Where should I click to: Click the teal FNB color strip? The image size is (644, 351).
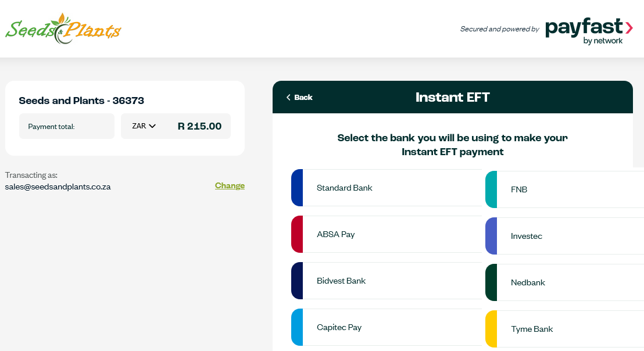click(x=491, y=189)
